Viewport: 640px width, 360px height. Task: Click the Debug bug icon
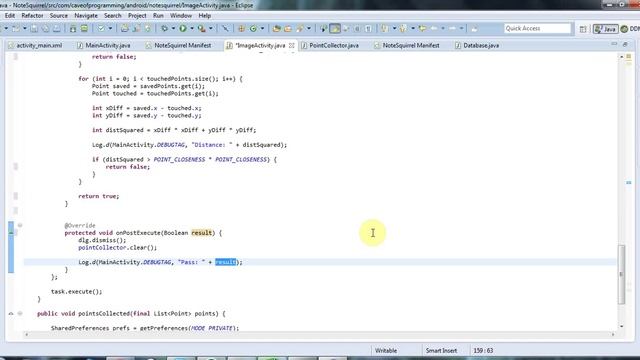tap(164, 29)
